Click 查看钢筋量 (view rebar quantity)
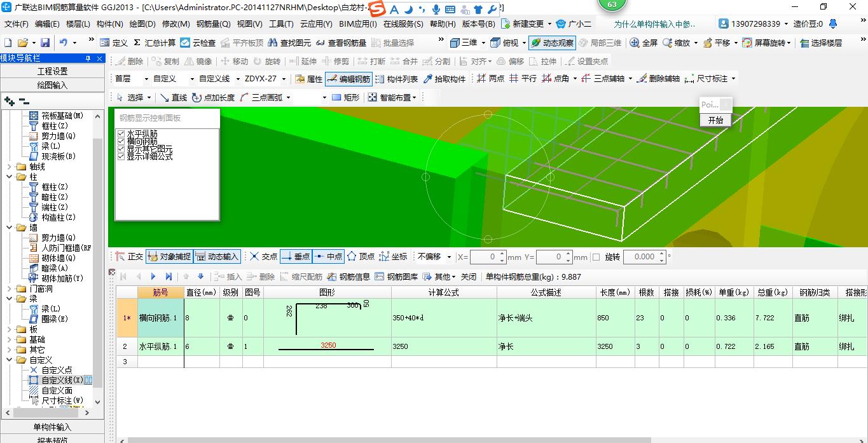 [x=341, y=43]
